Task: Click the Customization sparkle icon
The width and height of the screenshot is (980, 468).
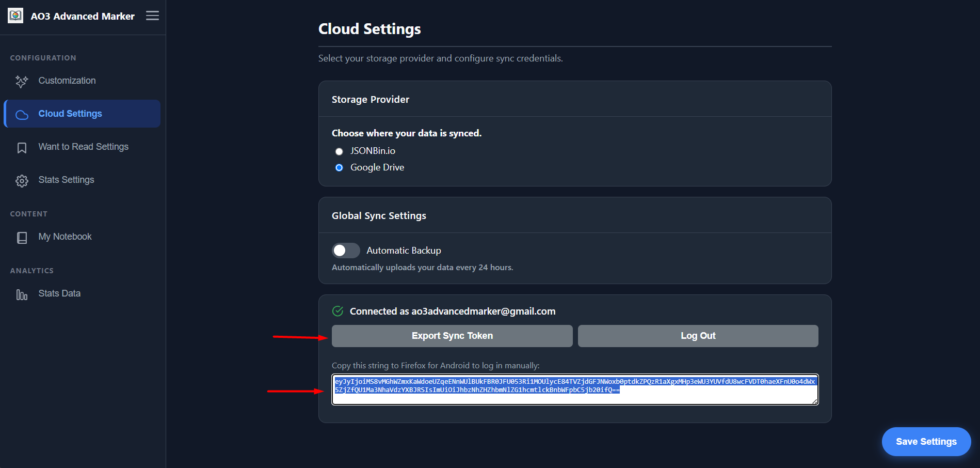Action: [x=22, y=81]
